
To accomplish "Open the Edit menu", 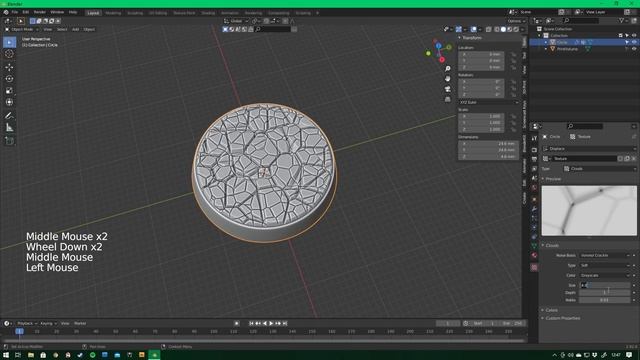I will click(26, 13).
